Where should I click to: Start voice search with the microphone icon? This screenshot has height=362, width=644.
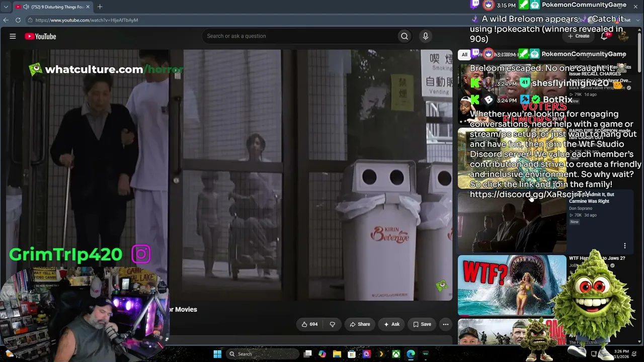426,36
